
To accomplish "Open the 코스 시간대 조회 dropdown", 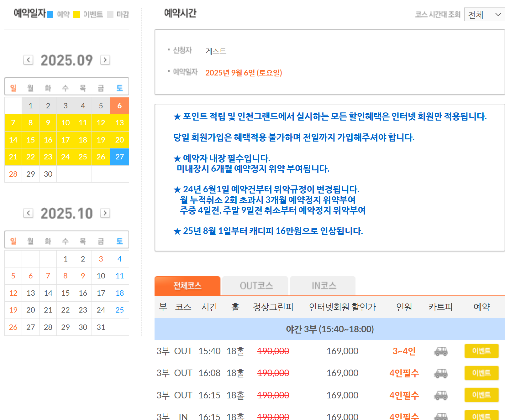I will point(484,14).
